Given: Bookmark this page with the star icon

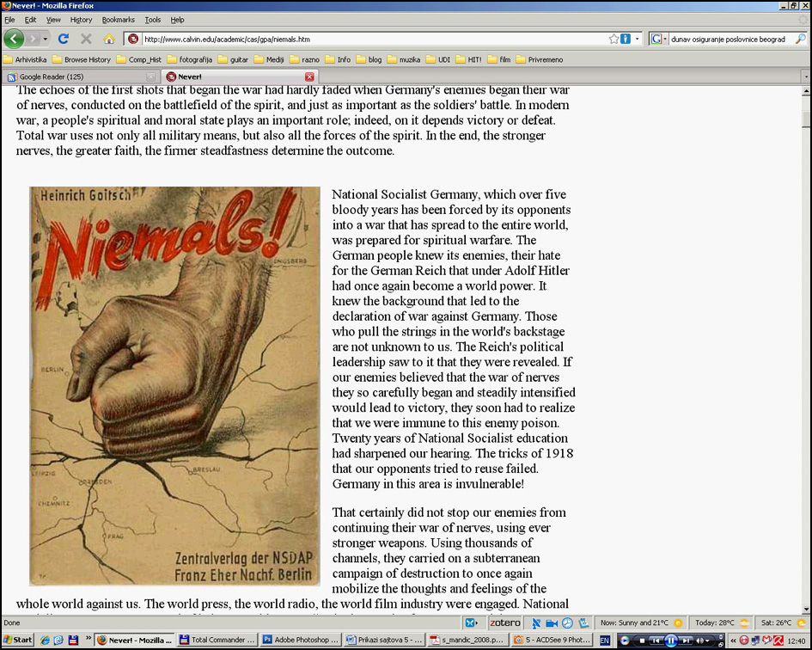Looking at the screenshot, I should (x=614, y=39).
